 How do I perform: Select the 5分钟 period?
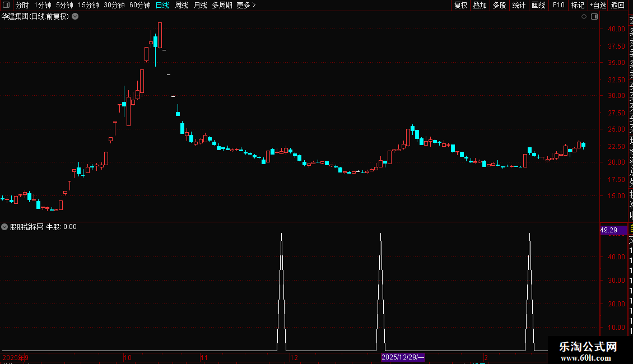coord(64,5)
